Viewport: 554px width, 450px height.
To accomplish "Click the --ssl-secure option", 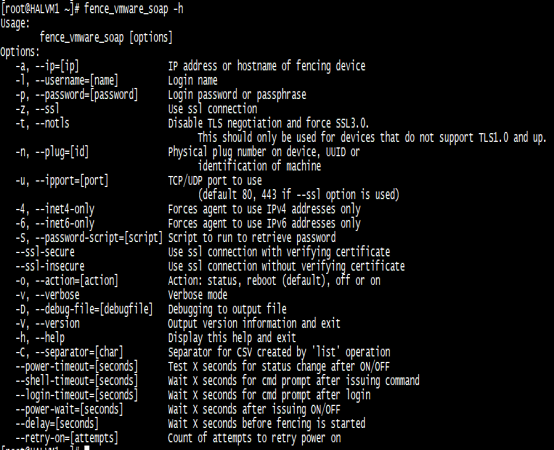I will tap(45, 252).
